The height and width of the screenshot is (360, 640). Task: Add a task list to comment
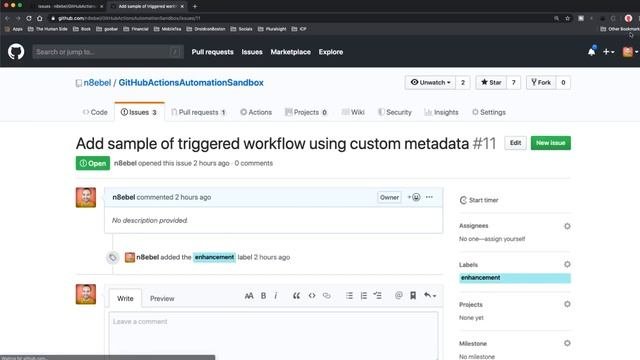coord(378,296)
